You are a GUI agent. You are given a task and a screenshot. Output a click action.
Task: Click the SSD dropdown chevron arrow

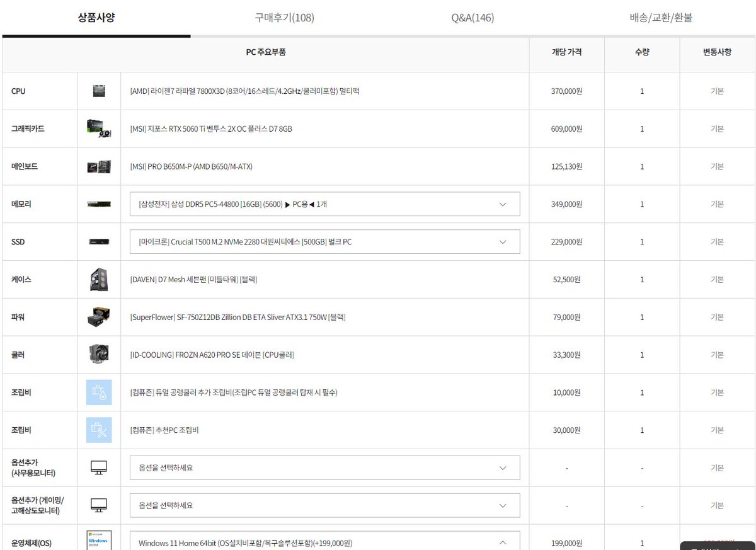503,242
